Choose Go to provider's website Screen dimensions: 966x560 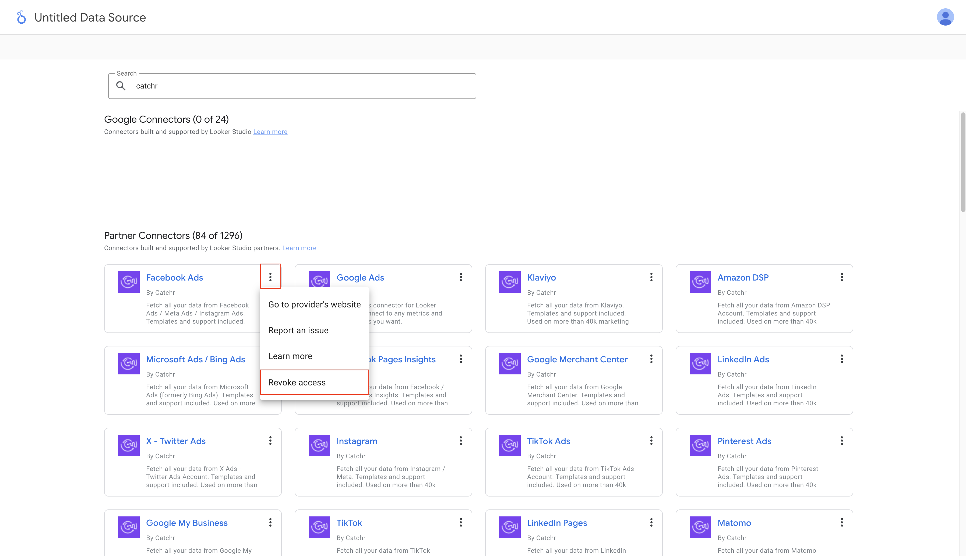[314, 304]
